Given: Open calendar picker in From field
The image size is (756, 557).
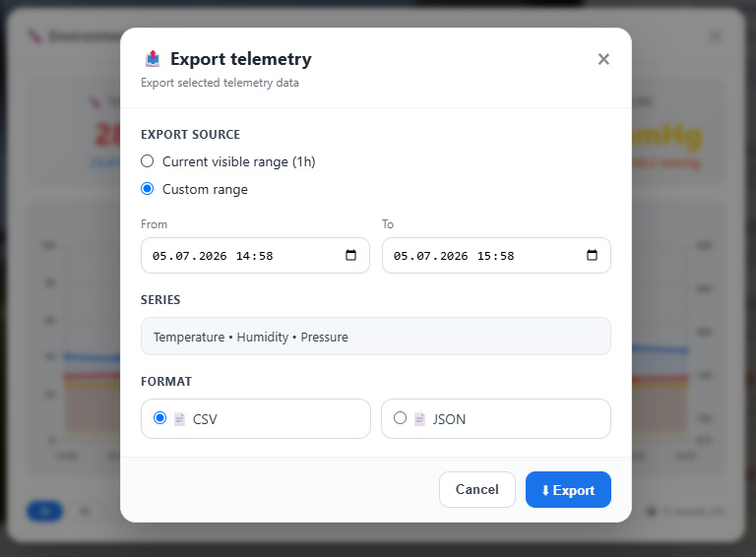Looking at the screenshot, I should click(x=351, y=255).
